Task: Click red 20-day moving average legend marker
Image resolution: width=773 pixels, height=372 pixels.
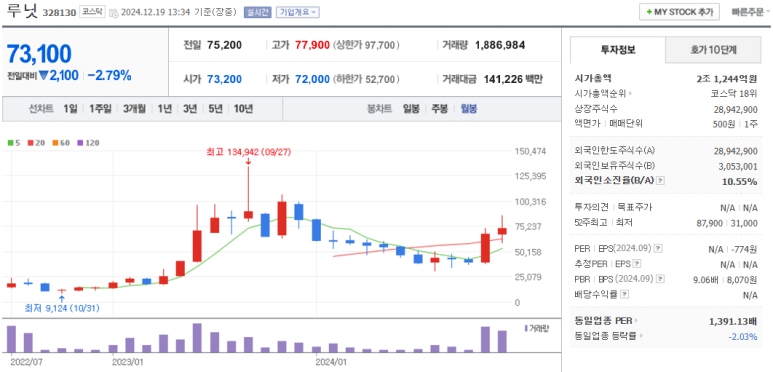Action: coord(30,143)
